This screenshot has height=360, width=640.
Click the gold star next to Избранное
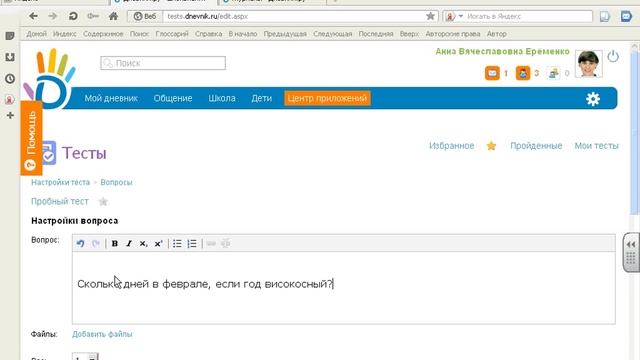pos(491,146)
